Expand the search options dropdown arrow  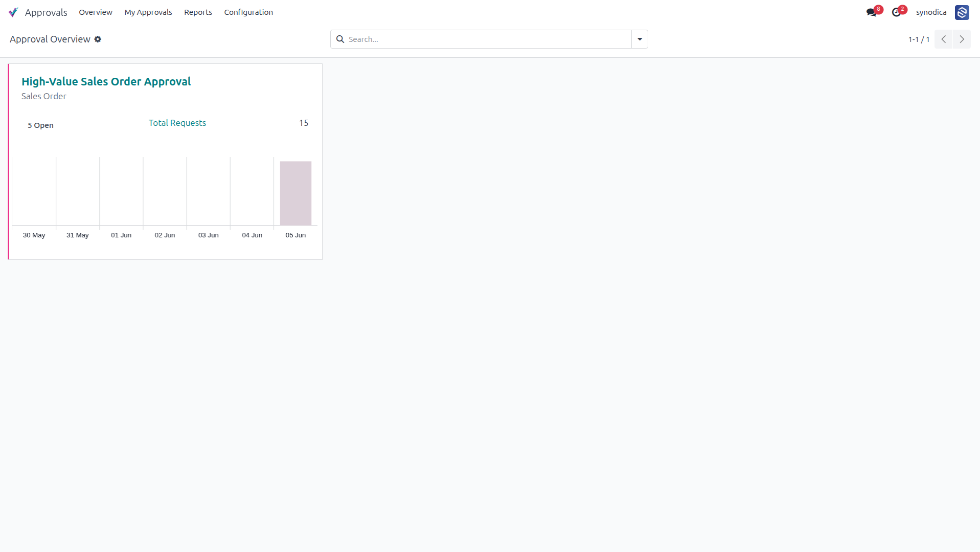tap(640, 39)
